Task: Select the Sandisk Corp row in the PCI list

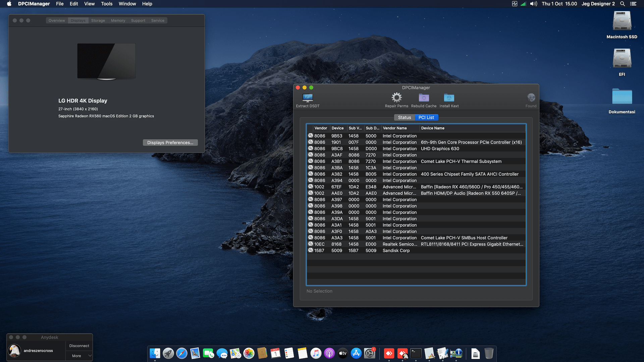Action: click(x=396, y=250)
